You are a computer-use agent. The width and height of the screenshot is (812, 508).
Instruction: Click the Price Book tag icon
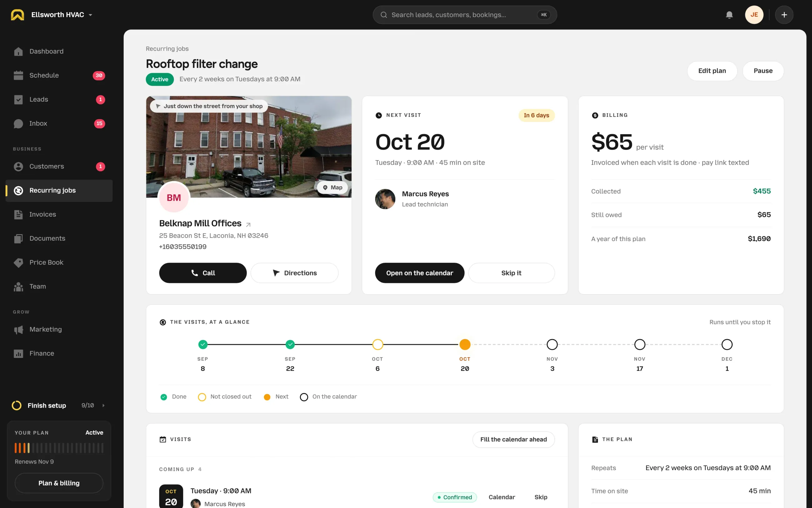click(x=18, y=262)
